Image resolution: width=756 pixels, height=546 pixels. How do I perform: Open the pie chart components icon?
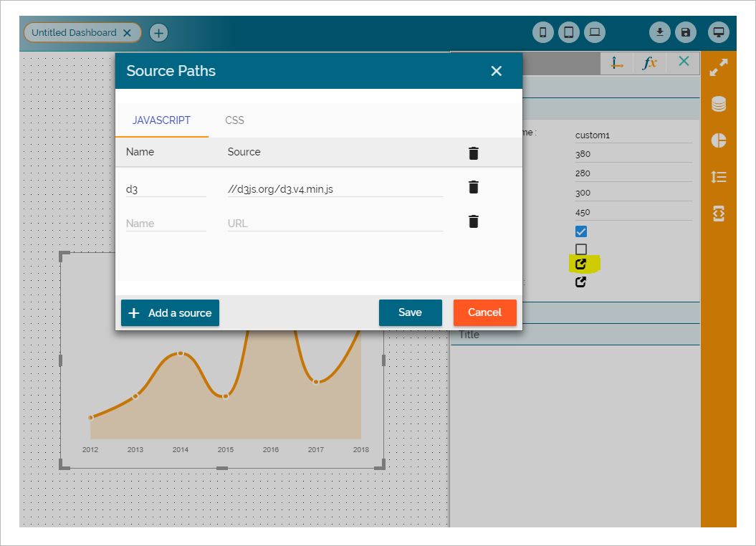click(719, 140)
